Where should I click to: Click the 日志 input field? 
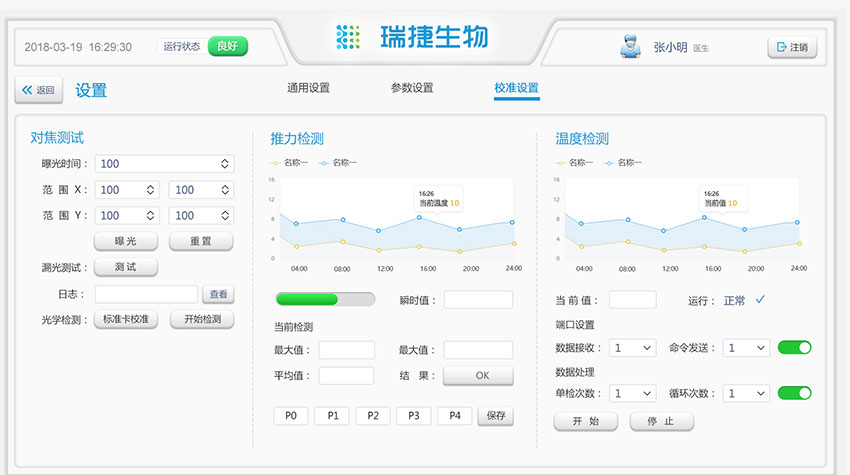(x=146, y=294)
